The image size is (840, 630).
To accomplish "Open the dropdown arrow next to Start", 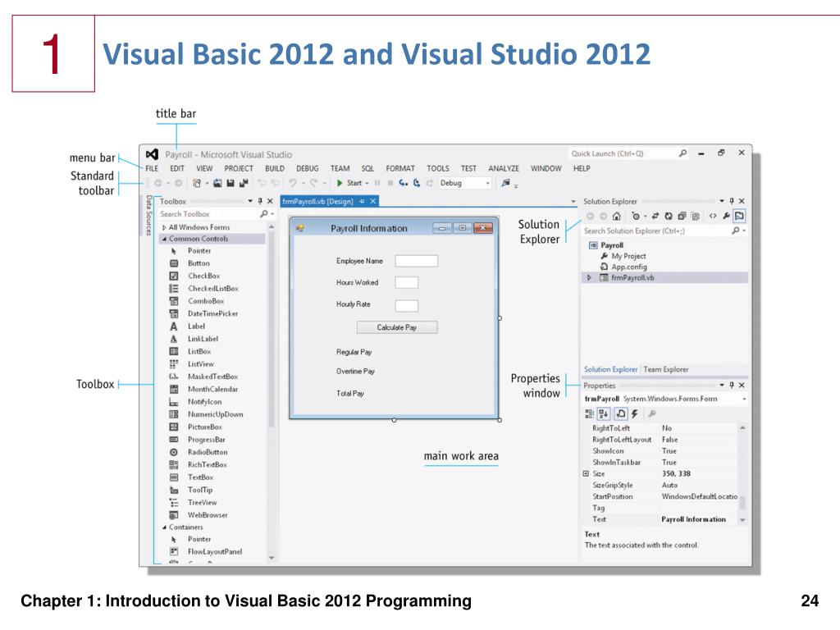I will coord(367,183).
